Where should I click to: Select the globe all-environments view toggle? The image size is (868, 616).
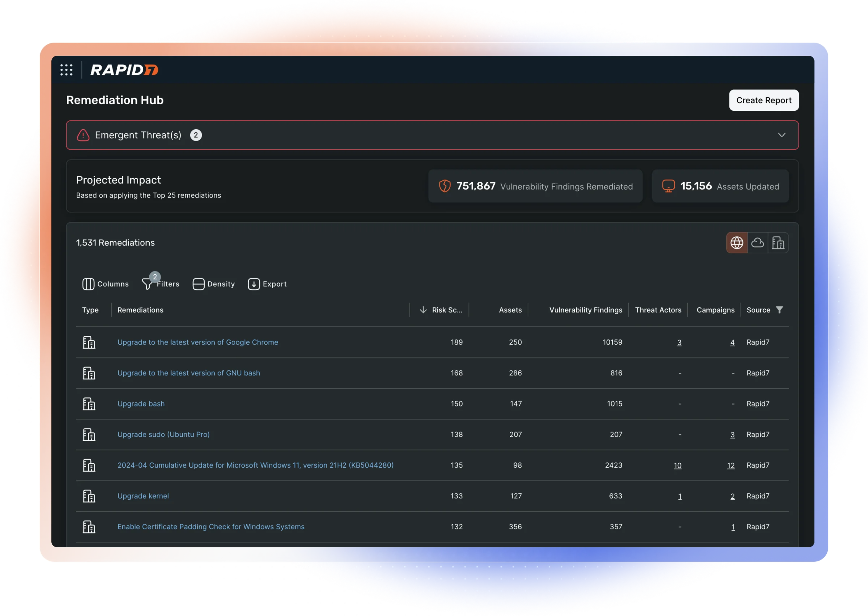[x=736, y=242]
